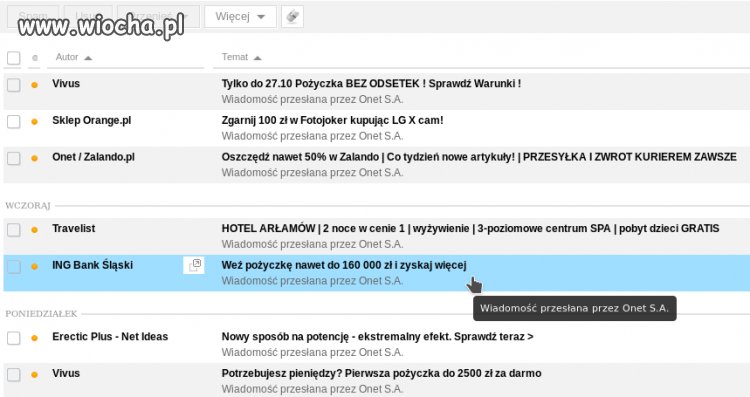Click the PONIEDZIAŁEK group header

click(41, 314)
